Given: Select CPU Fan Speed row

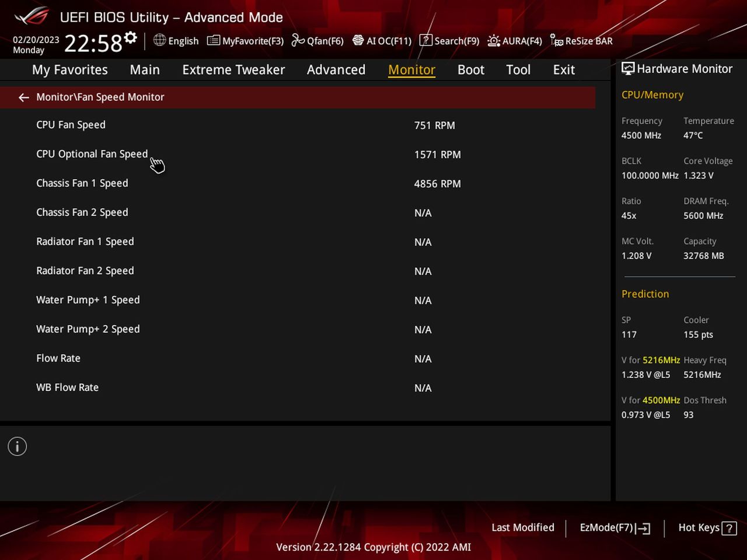Looking at the screenshot, I should [x=298, y=125].
